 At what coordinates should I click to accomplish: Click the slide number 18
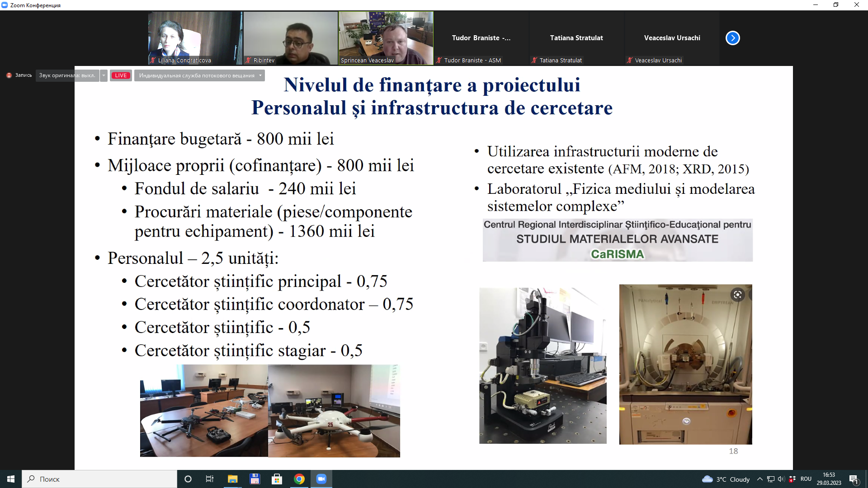pyautogui.click(x=733, y=451)
